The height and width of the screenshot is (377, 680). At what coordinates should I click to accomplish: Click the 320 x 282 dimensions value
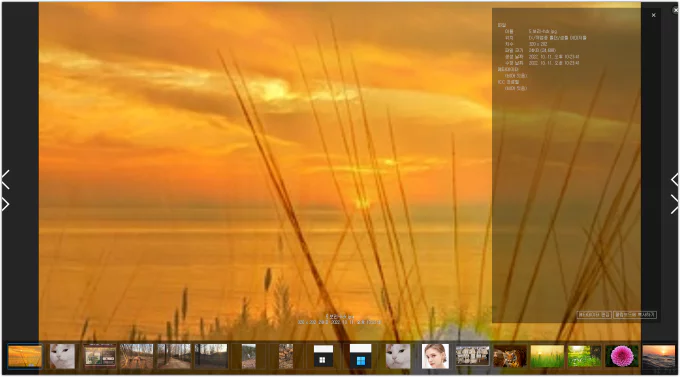point(538,44)
